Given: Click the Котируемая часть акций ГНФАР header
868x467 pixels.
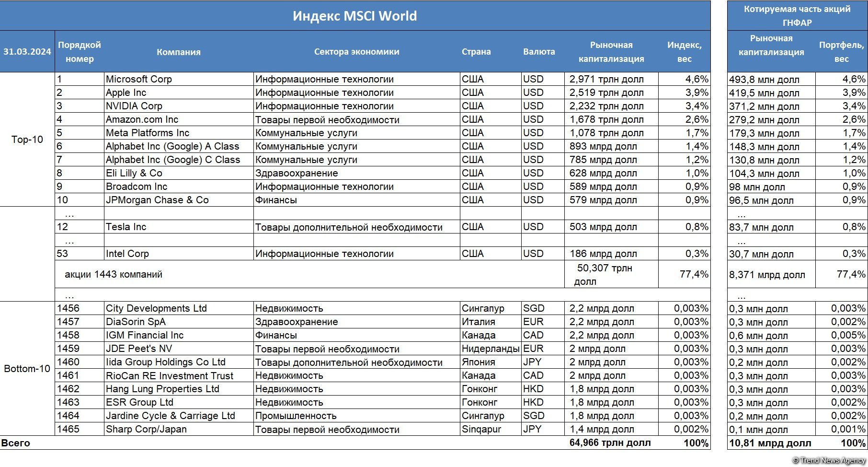Looking at the screenshot, I should [797, 16].
